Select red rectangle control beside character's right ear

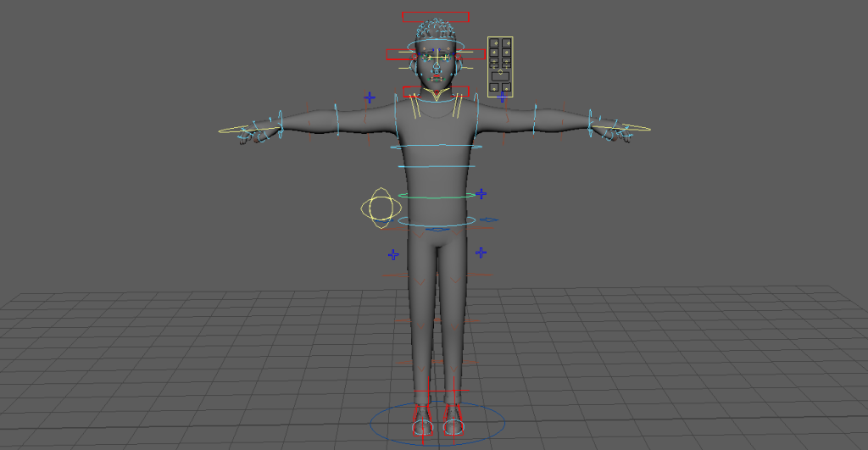coord(401,54)
